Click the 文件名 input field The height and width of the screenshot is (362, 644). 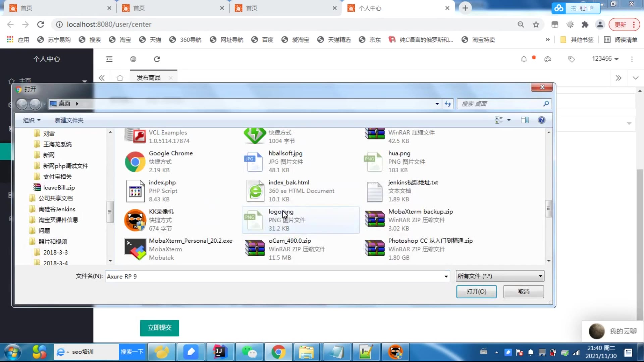tap(274, 276)
